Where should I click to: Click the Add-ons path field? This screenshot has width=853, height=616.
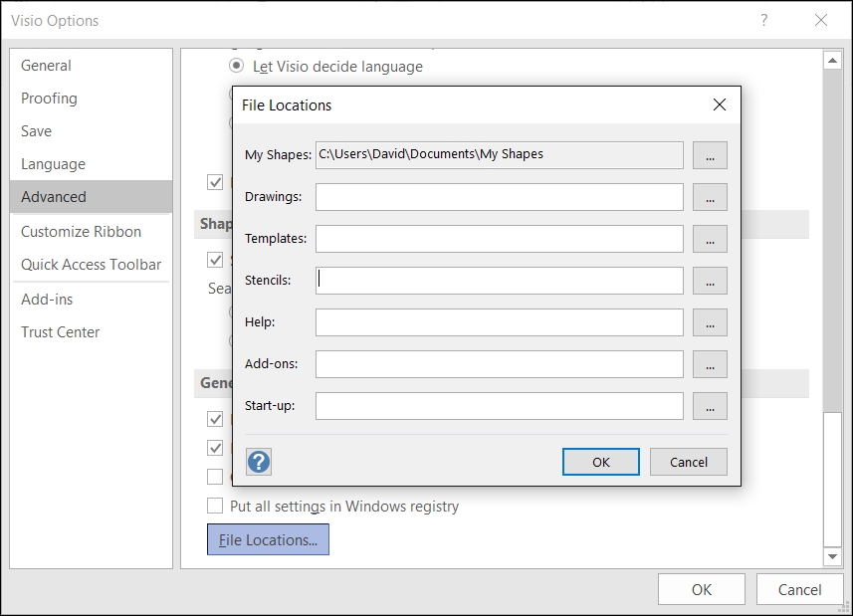click(500, 364)
